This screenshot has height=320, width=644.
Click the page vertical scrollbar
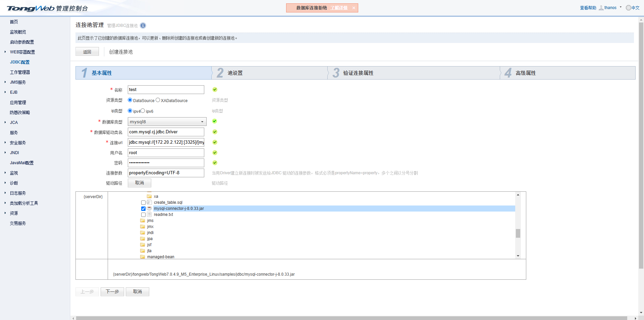click(x=641, y=146)
